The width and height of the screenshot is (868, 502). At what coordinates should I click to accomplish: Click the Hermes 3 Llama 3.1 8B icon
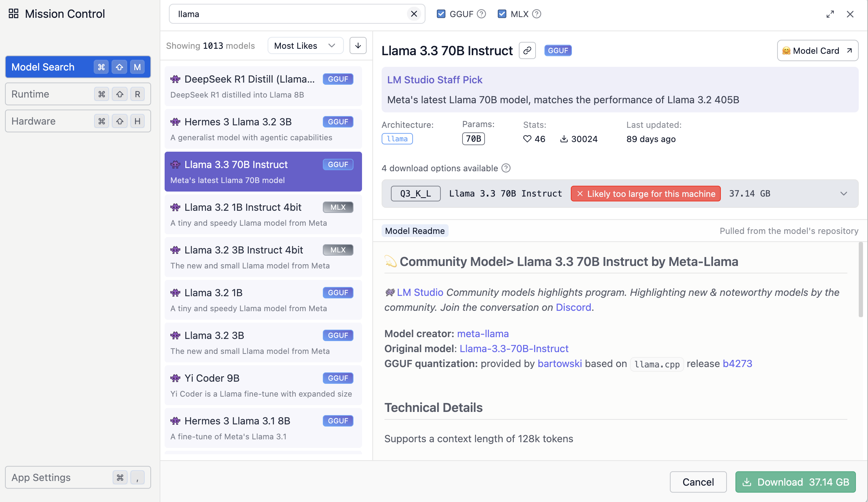coord(175,421)
